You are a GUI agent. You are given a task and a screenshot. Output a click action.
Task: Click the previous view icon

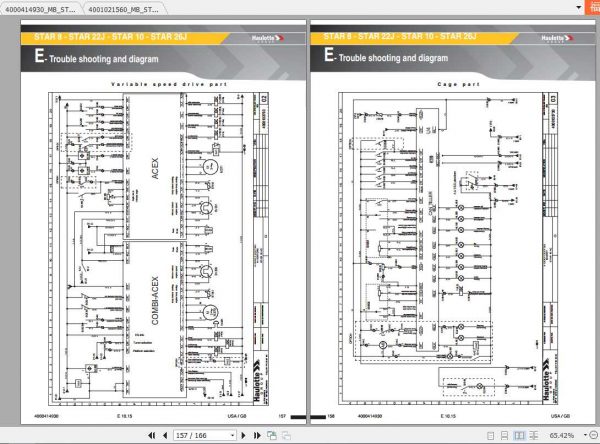[x=272, y=435]
